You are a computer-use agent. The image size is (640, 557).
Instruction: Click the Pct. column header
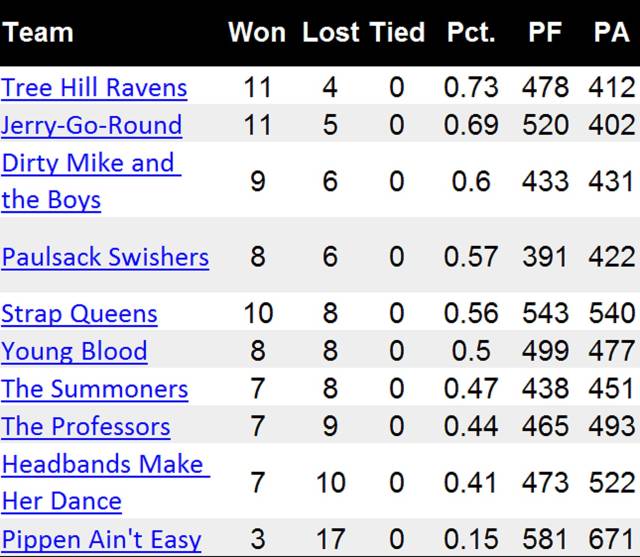pyautogui.click(x=471, y=32)
